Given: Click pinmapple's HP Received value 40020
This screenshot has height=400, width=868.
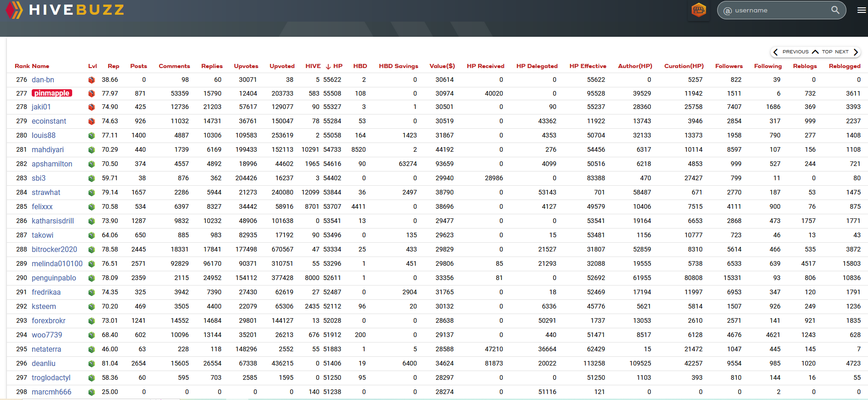Looking at the screenshot, I should [494, 94].
